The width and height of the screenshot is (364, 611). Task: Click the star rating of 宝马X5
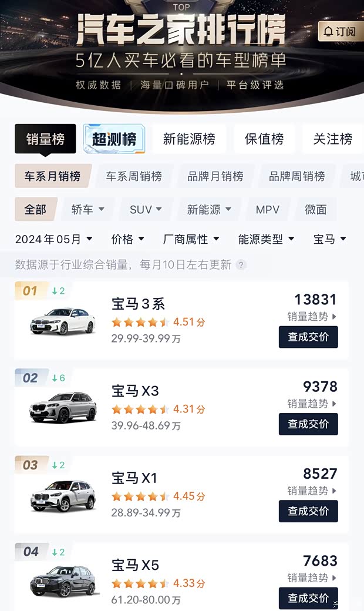141,585
